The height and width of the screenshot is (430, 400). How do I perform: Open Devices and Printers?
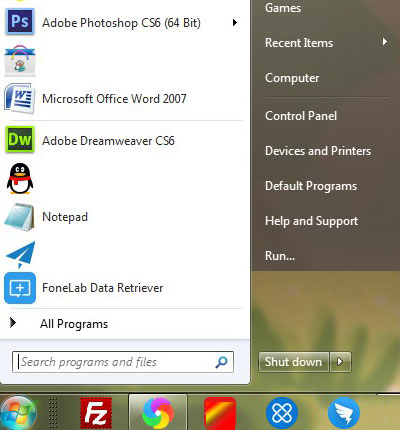coord(318,151)
